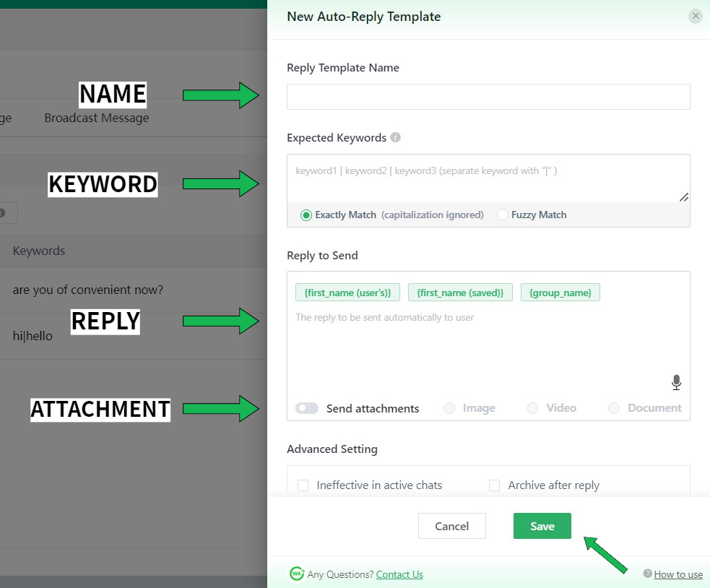Insert the {first_name (saved)} variable tag
This screenshot has width=710, height=588.
click(x=460, y=292)
